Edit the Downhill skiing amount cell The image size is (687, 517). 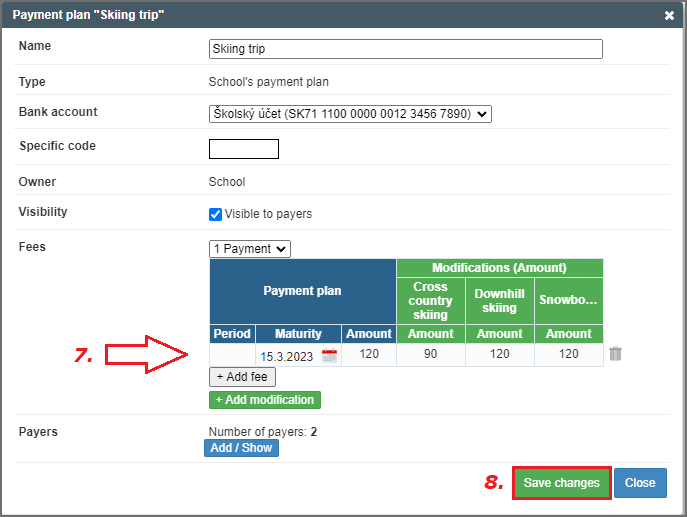point(499,354)
